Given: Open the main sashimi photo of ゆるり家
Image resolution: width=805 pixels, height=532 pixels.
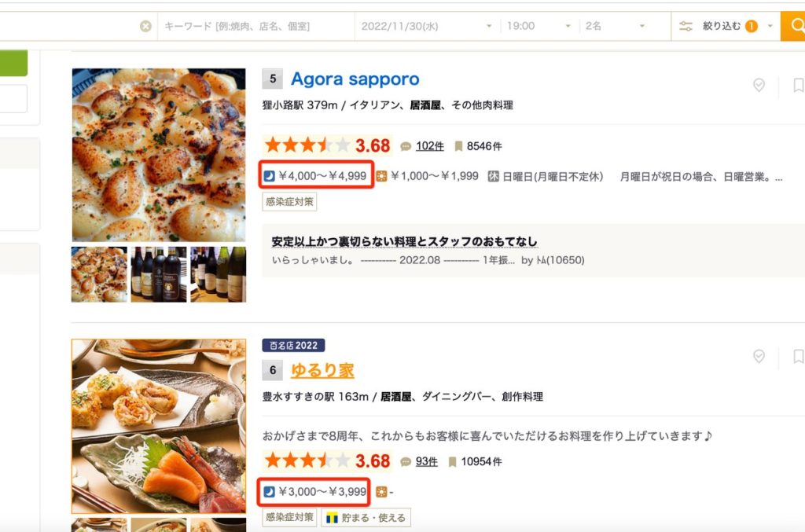Looking at the screenshot, I should tap(159, 427).
